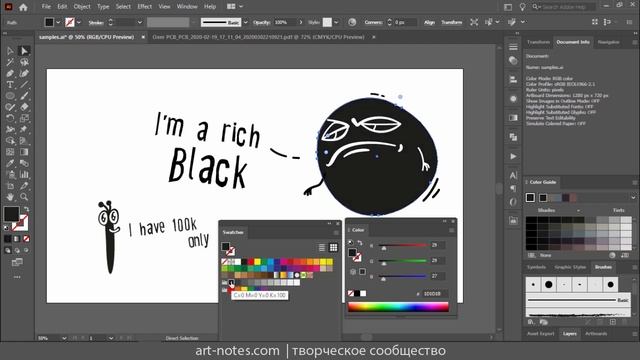Expand the Opacity arrow
The width and height of the screenshot is (640, 360).
click(x=301, y=22)
